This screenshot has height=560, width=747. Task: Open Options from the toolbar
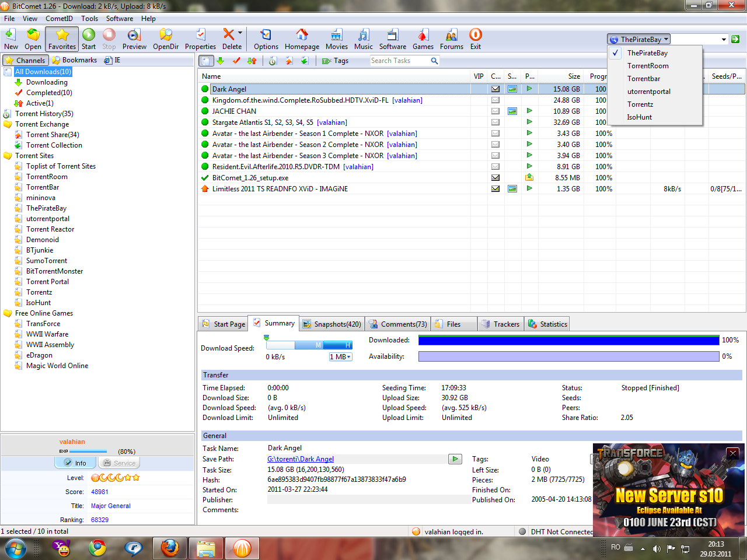pos(266,39)
